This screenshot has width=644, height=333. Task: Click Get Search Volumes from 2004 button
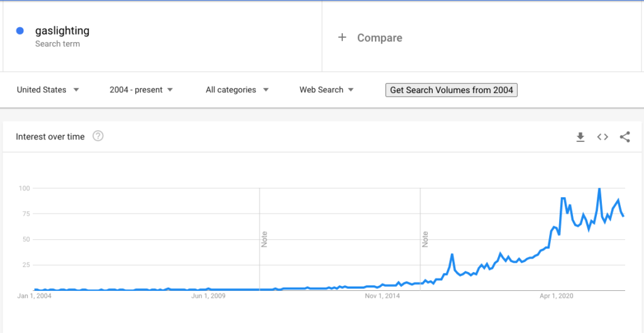click(x=452, y=90)
